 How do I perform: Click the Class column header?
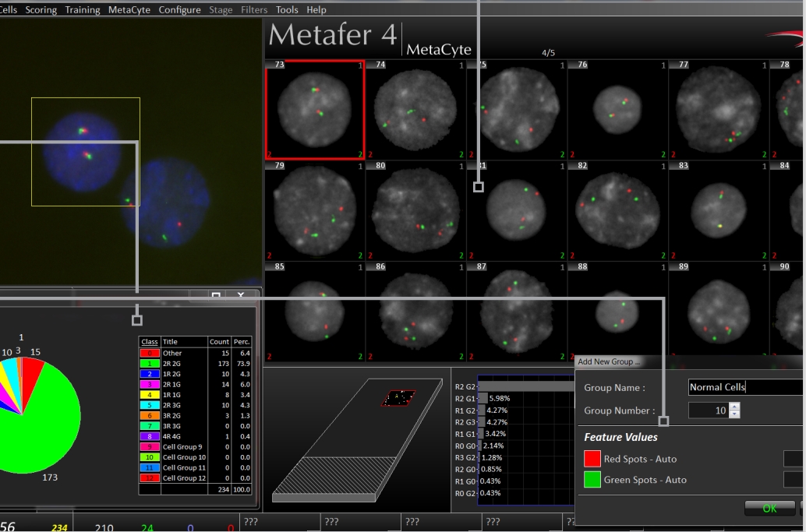(x=150, y=341)
